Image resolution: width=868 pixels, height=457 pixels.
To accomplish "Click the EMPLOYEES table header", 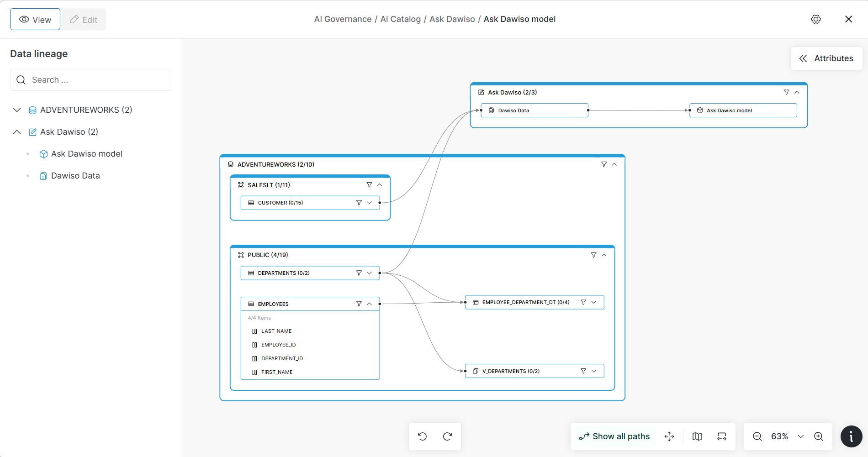I will pos(310,304).
